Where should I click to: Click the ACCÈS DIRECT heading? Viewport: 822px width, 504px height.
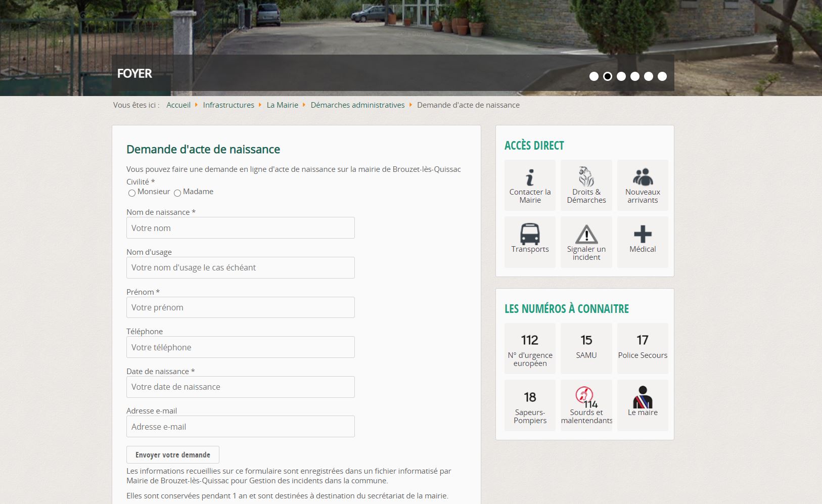click(x=534, y=146)
